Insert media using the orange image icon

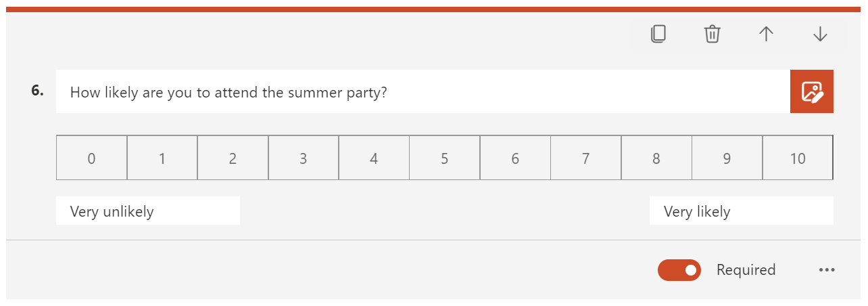(x=812, y=91)
